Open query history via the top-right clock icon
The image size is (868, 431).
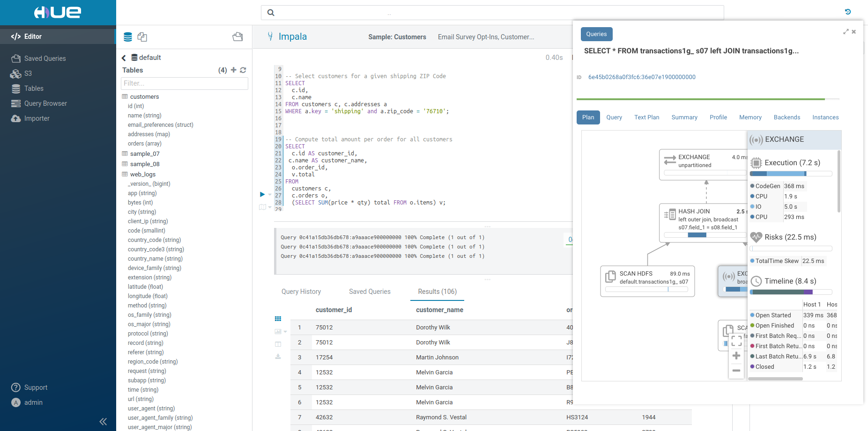[x=847, y=12]
